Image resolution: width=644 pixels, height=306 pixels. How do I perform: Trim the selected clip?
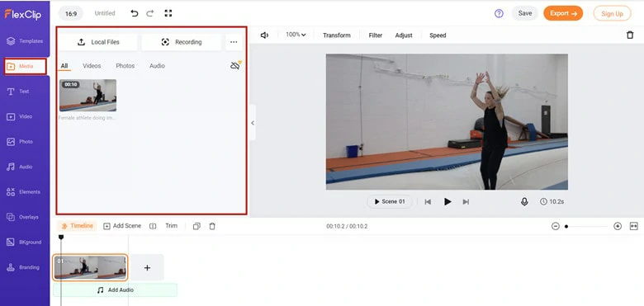[171, 226]
